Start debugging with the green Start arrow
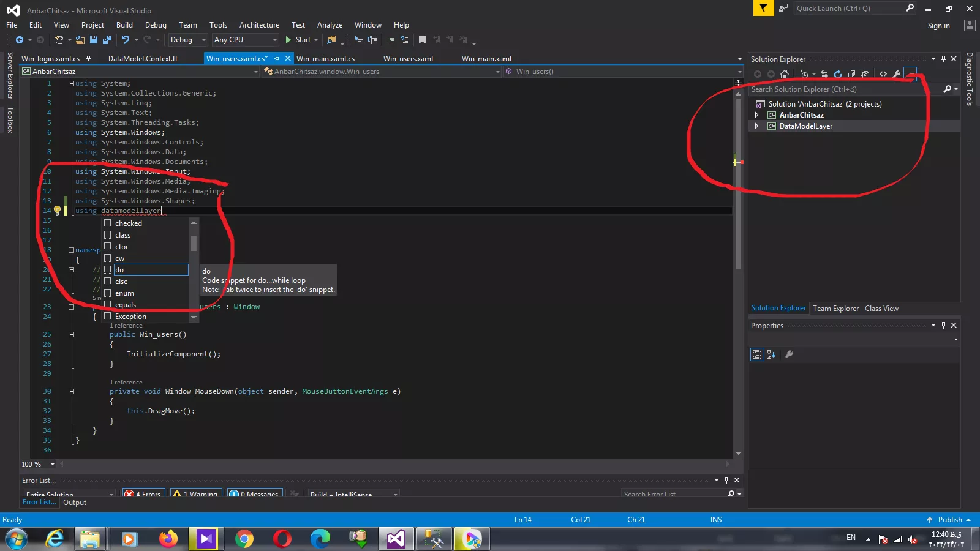 288,40
